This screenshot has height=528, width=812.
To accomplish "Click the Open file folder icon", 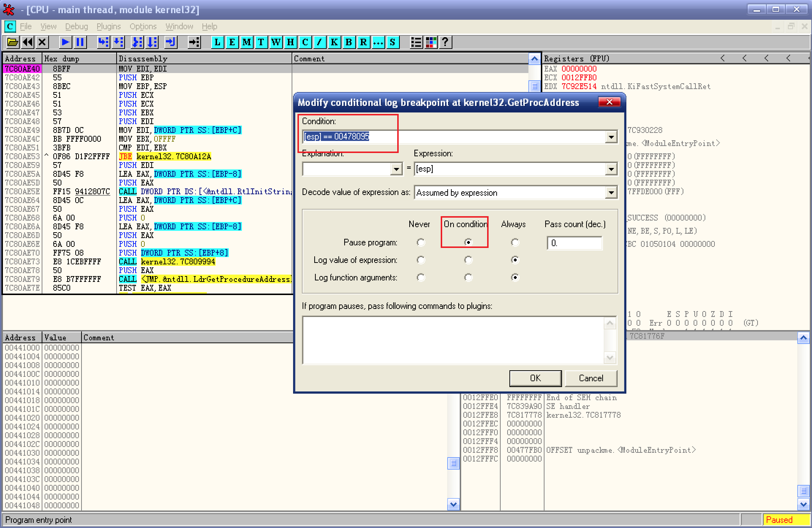I will tap(12, 42).
